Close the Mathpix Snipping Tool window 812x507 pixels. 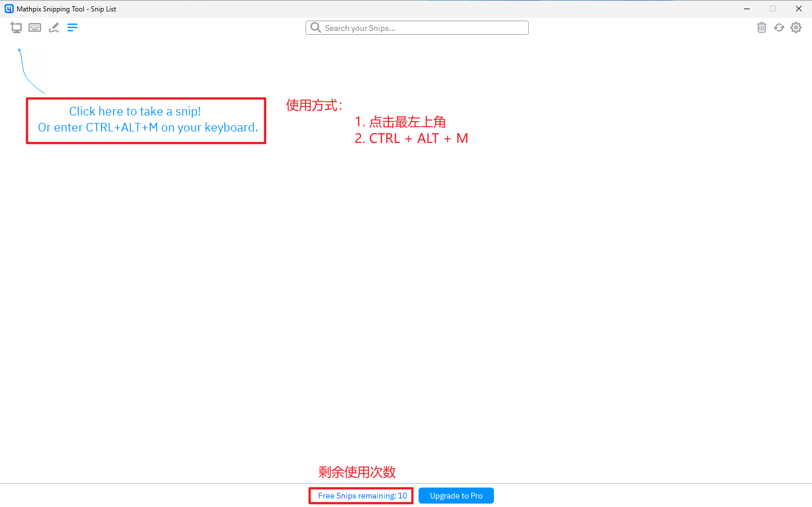pyautogui.click(x=799, y=9)
